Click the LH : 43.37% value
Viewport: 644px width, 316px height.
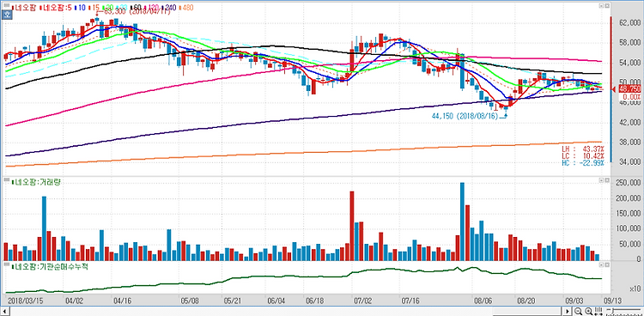coord(583,149)
